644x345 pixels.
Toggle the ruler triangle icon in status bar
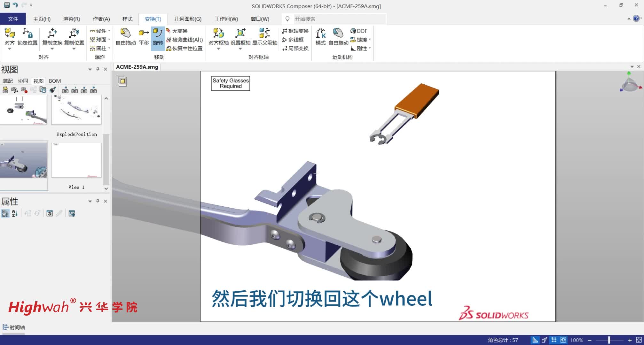535,340
